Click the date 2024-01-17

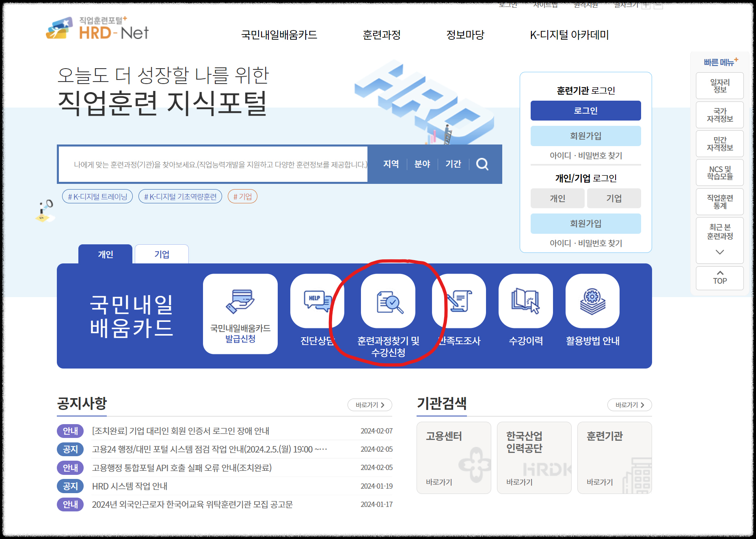(x=376, y=505)
